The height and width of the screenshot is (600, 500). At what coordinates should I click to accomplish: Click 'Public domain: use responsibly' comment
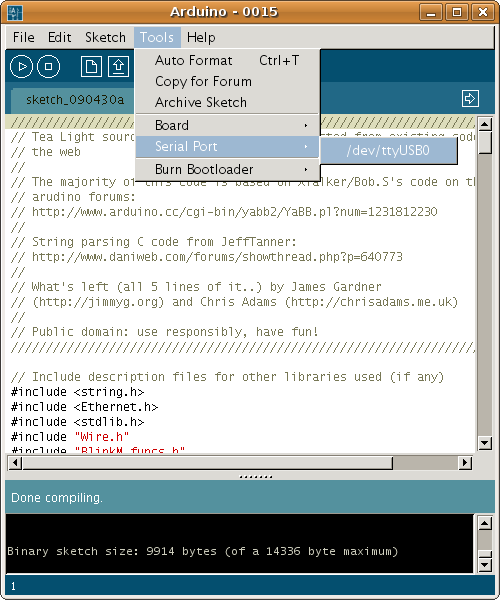point(165,331)
